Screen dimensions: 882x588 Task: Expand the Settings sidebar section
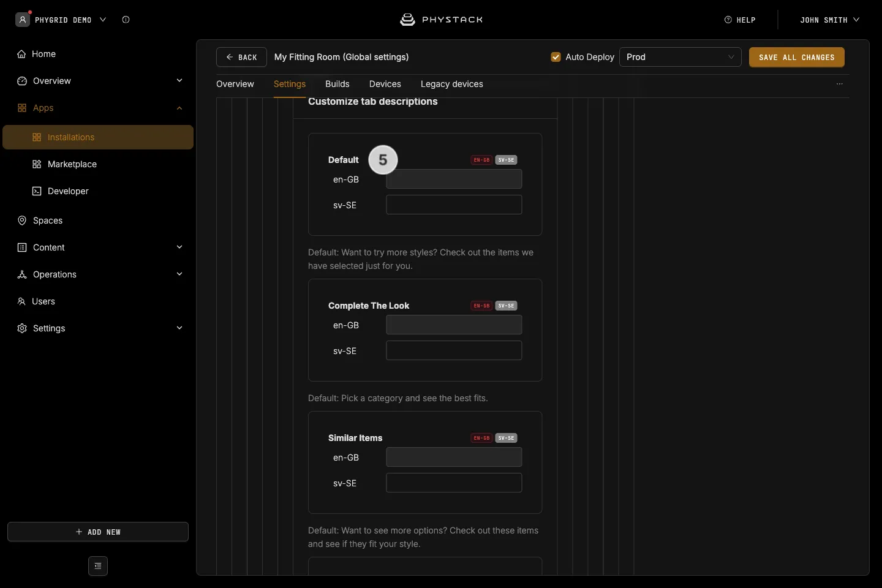pyautogui.click(x=179, y=328)
